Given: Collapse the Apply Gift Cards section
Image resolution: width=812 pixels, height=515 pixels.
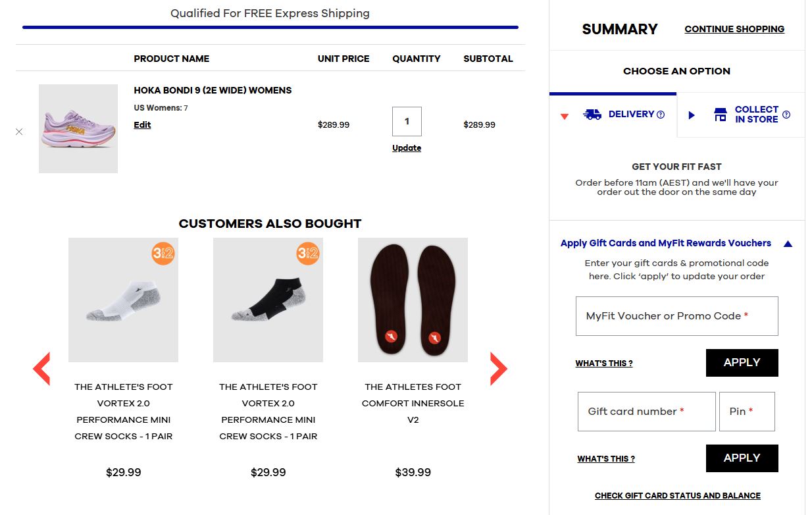Looking at the screenshot, I should coord(788,242).
